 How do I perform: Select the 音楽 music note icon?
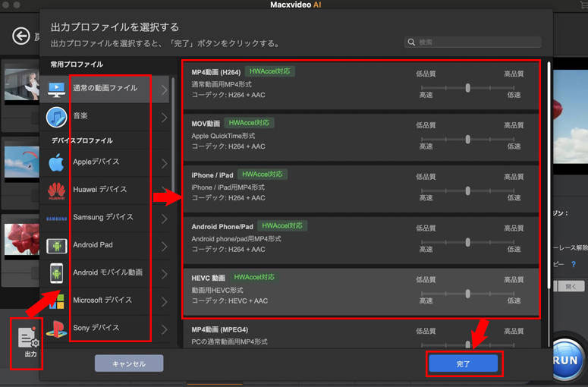coord(56,116)
